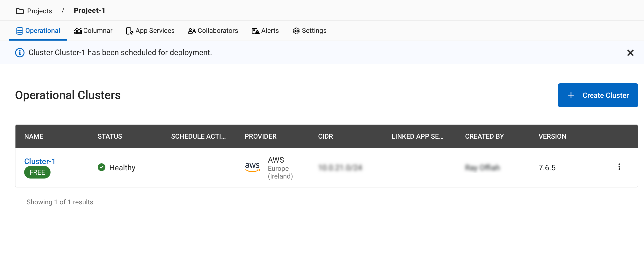Dismiss the deployment scheduled notification
The width and height of the screenshot is (644, 258).
coord(630,53)
